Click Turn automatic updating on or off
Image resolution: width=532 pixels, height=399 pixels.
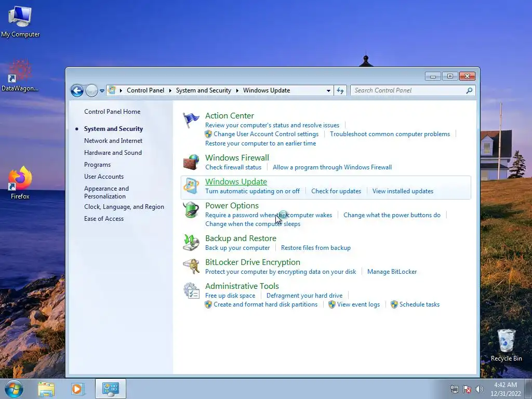(252, 191)
